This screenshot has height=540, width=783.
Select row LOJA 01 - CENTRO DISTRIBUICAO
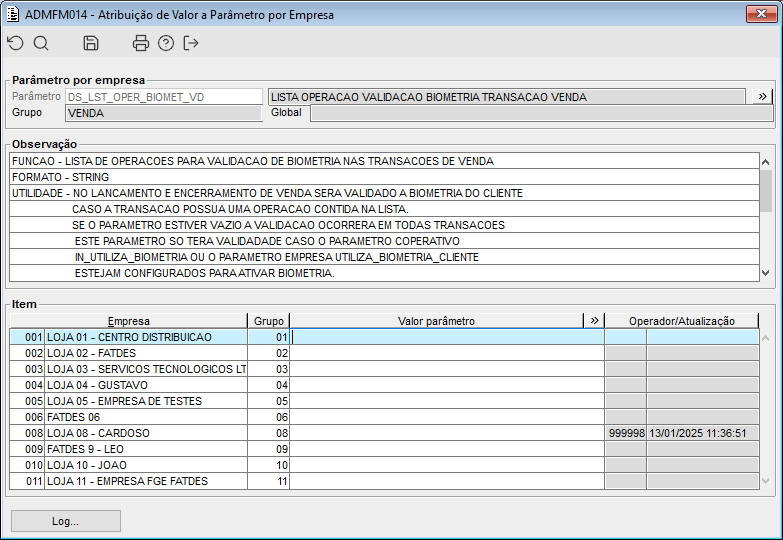[x=385, y=337]
